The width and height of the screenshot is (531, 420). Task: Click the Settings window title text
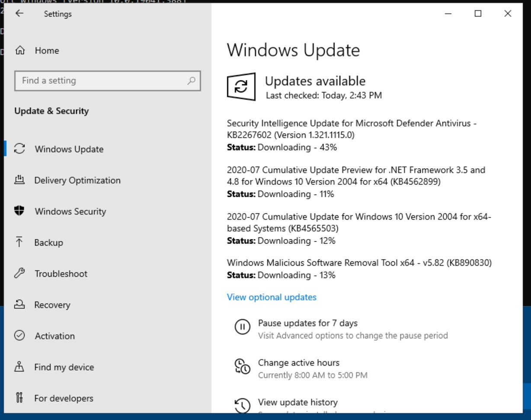tap(58, 14)
